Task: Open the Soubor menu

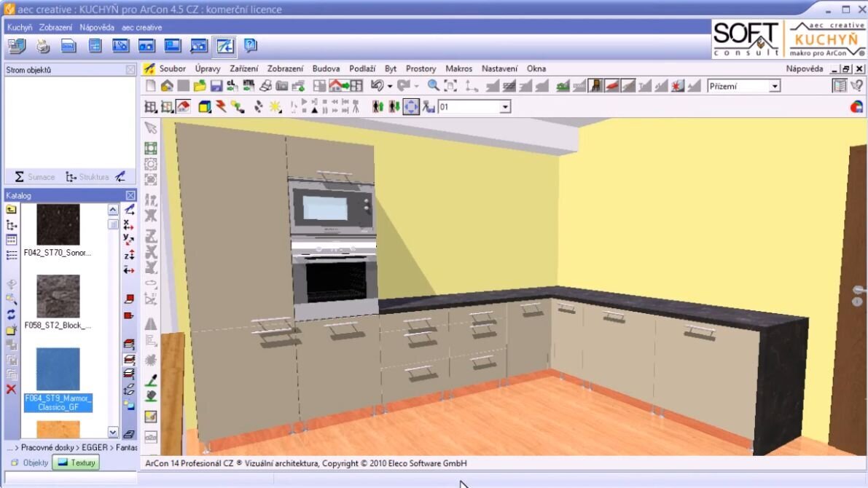Action: pos(173,68)
